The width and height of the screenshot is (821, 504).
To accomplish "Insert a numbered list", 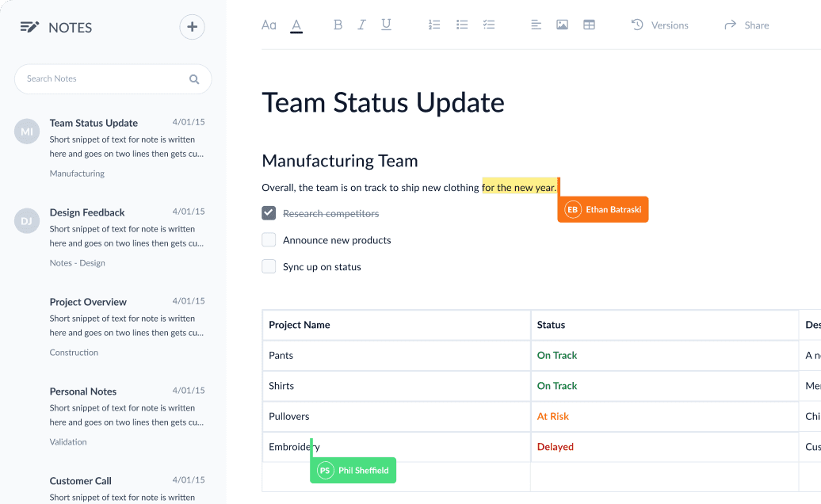I will coord(434,25).
